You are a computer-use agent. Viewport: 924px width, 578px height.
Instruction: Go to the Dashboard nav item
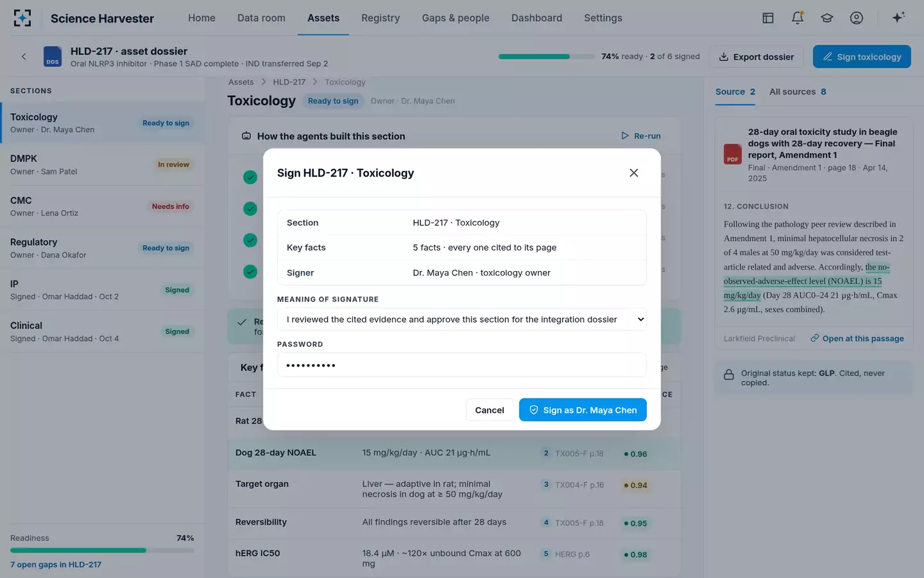pyautogui.click(x=536, y=18)
